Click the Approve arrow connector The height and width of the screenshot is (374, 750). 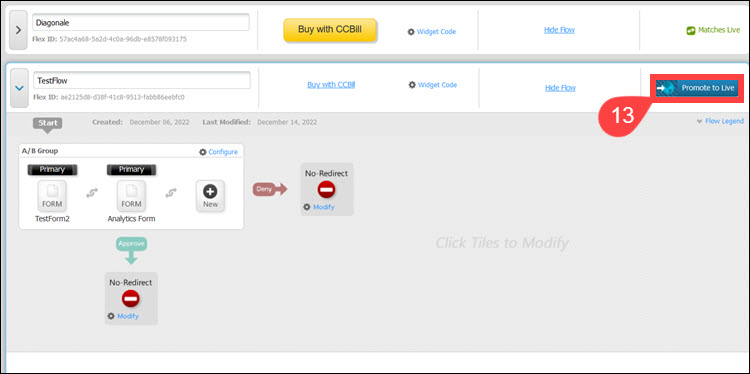click(x=131, y=251)
